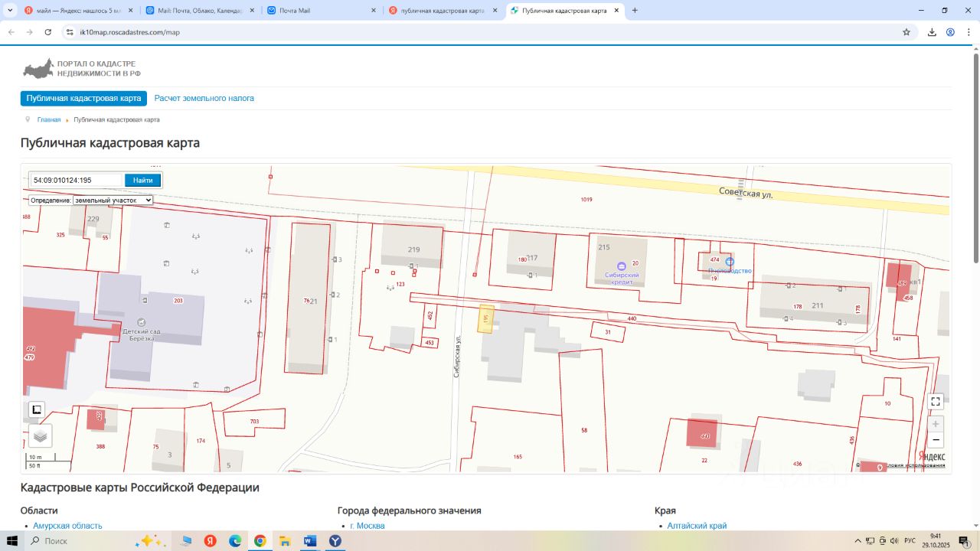Open Microsoft Edge from taskbar
The height and width of the screenshot is (551, 980).
pos(235,541)
